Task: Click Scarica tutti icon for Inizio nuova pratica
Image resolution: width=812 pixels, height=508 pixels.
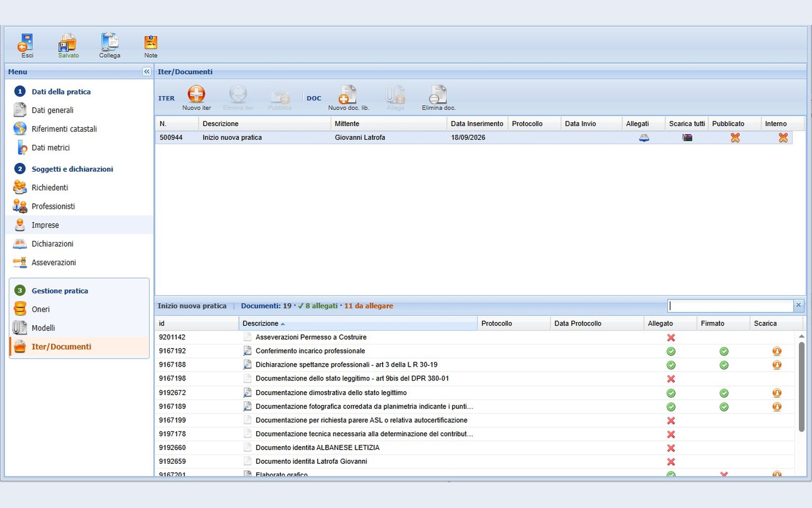Action: click(x=687, y=138)
